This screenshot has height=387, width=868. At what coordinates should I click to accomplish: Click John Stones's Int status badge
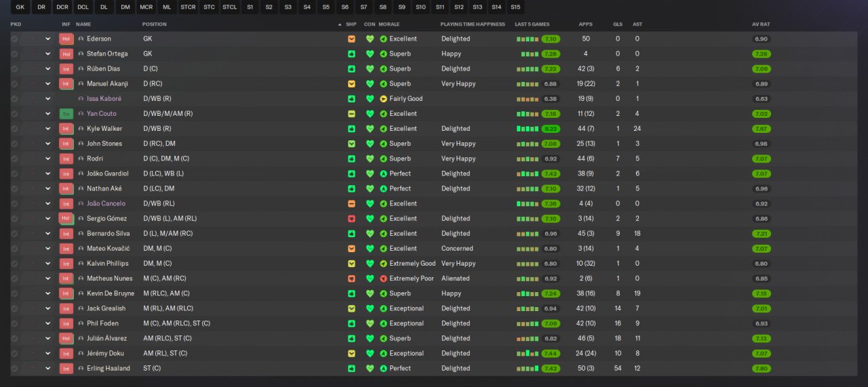coord(66,144)
